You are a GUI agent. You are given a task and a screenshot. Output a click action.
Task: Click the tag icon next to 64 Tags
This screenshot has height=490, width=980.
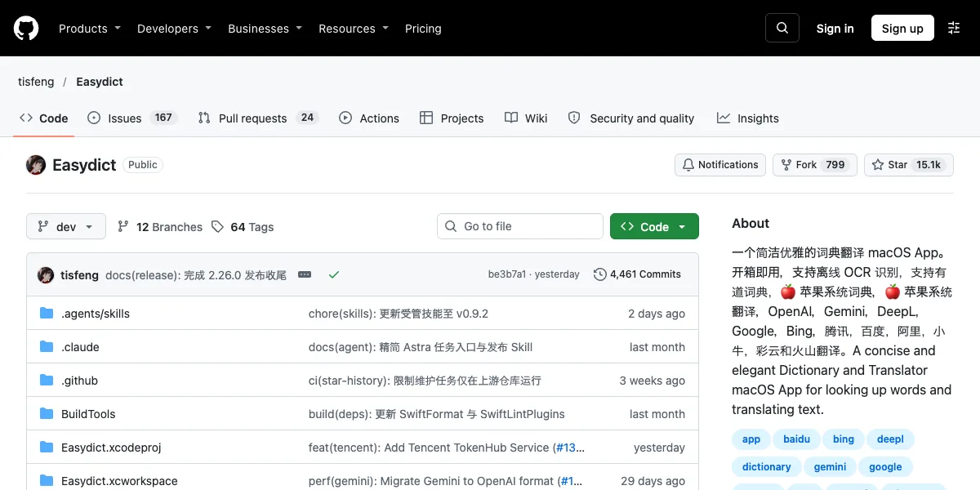pos(217,226)
